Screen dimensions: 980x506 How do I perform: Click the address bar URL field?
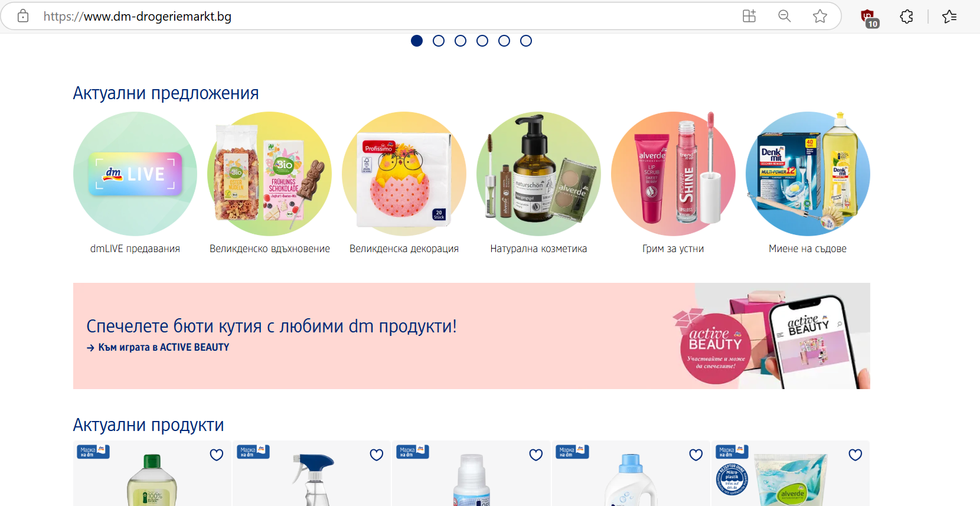pos(384,17)
